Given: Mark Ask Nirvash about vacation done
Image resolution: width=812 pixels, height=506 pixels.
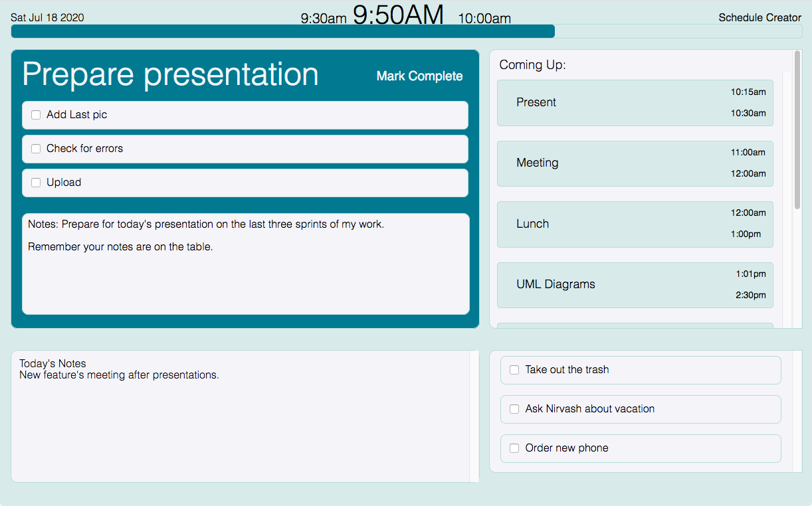Looking at the screenshot, I should [514, 409].
